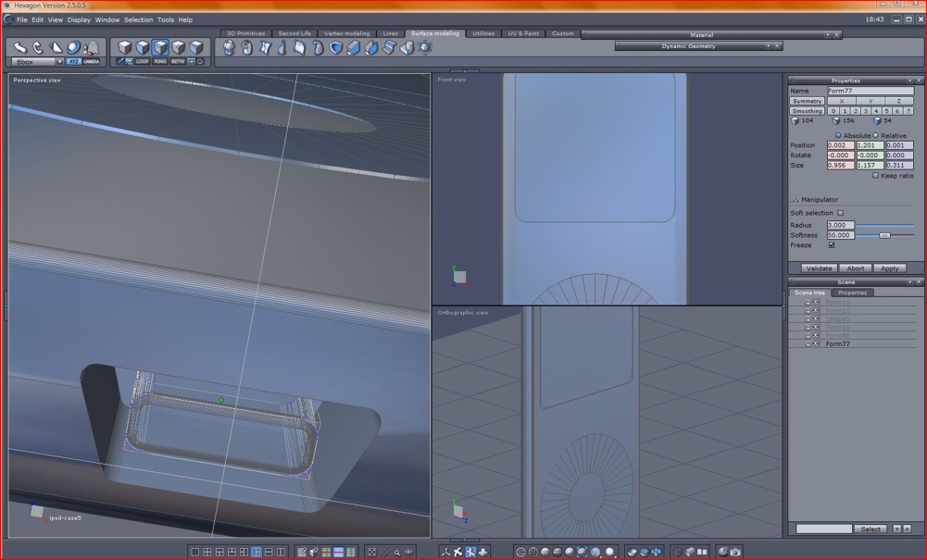The width and height of the screenshot is (927, 560).
Task: Enable the Keep ratio checkbox
Action: click(x=875, y=176)
